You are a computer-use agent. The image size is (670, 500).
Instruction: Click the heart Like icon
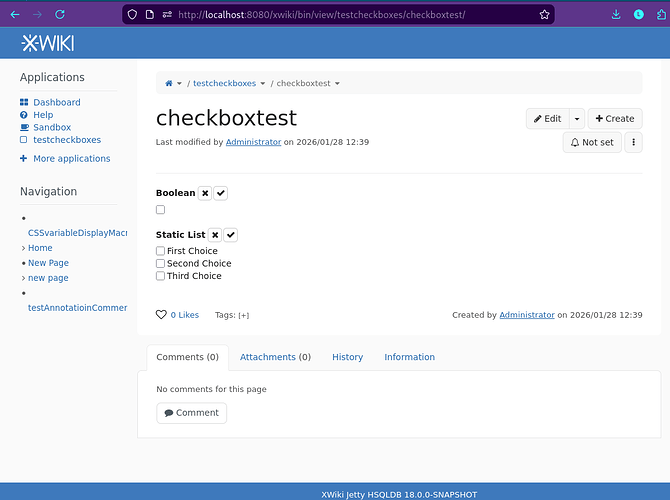coord(161,315)
